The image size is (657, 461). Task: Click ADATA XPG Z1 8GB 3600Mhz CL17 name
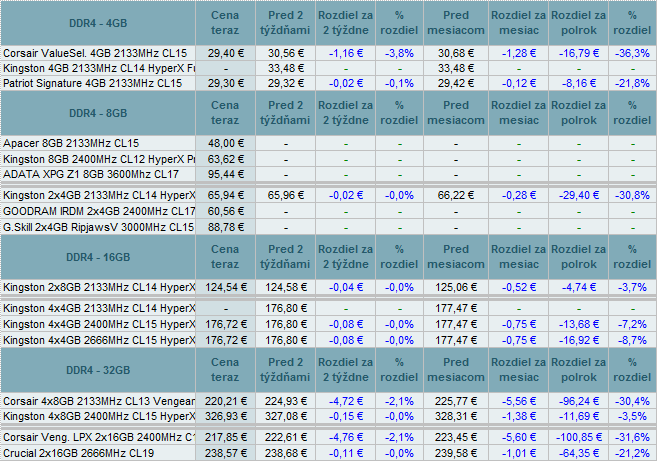coord(91,174)
